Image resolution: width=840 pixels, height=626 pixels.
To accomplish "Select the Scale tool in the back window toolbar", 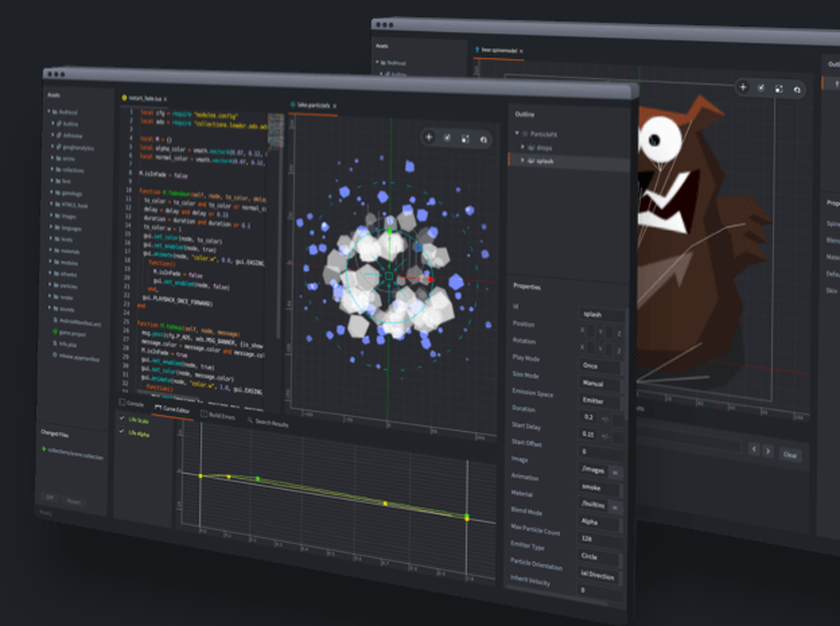I will tap(779, 89).
